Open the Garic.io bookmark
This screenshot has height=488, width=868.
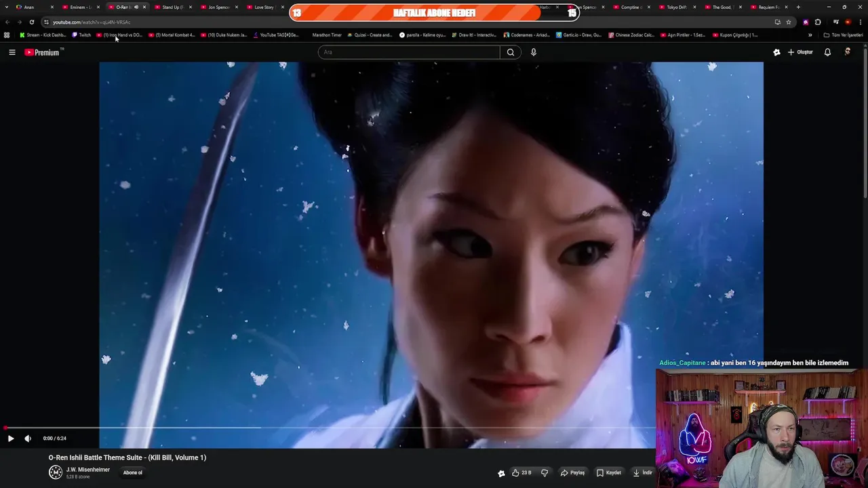(579, 35)
